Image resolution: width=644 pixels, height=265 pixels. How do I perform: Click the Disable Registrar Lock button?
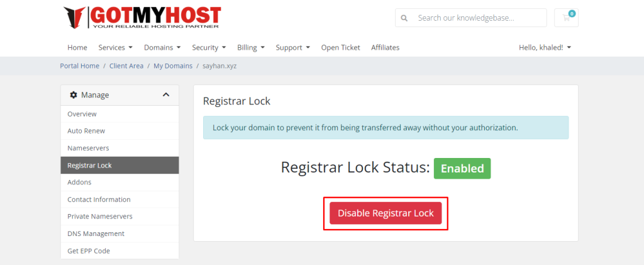click(x=386, y=213)
